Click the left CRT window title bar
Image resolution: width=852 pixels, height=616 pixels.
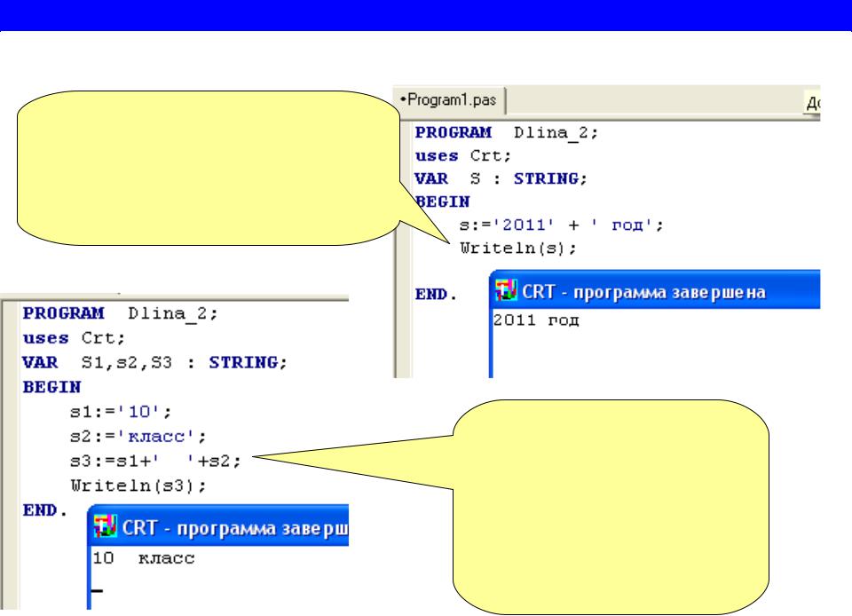(x=218, y=525)
